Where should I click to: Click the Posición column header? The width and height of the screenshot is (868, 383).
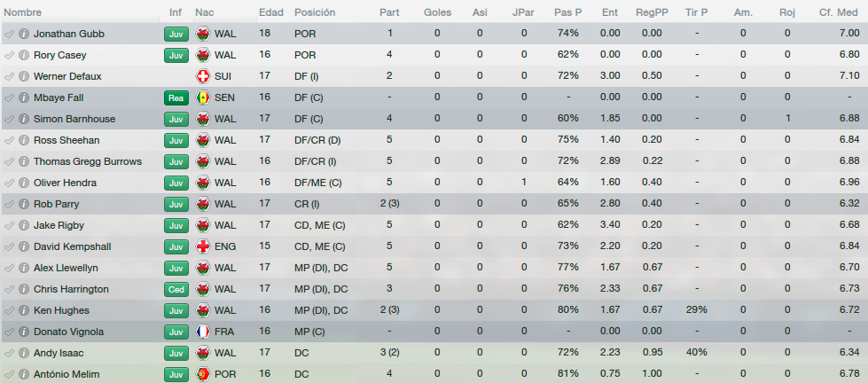click(315, 12)
